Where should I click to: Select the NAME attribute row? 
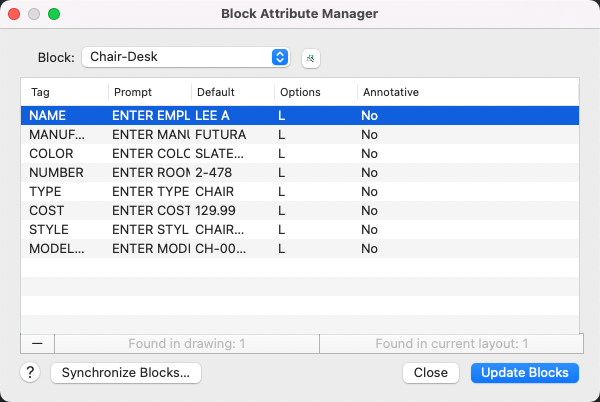[x=300, y=116]
